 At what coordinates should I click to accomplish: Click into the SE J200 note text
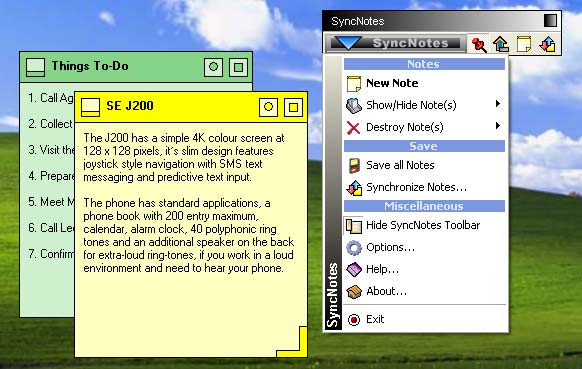189,203
